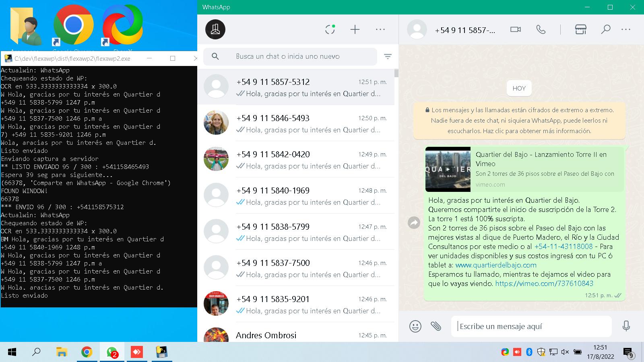Start a voice call with this contact
Image resolution: width=644 pixels, height=362 pixels.
tap(541, 29)
